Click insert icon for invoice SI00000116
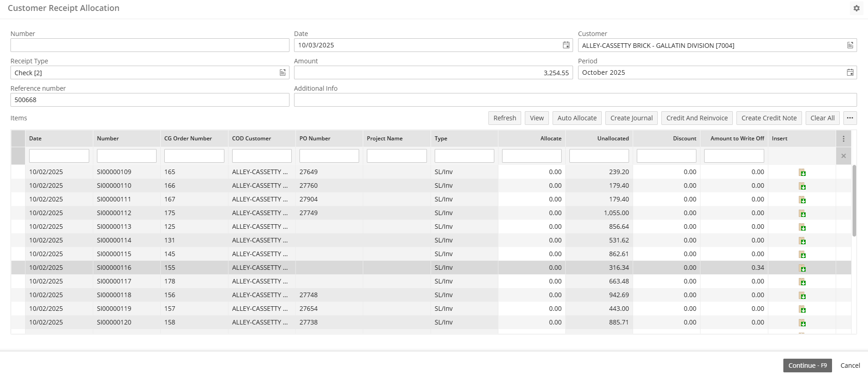868x376 pixels. point(802,268)
